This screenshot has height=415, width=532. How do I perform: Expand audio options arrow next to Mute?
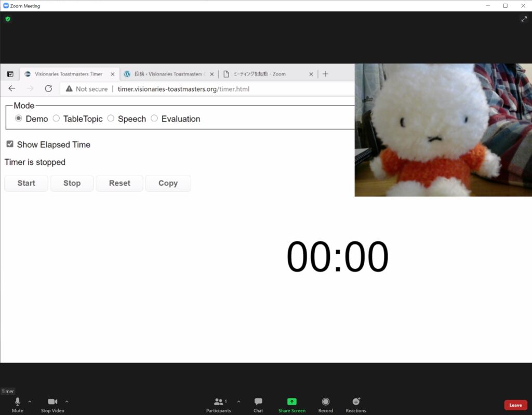30,402
